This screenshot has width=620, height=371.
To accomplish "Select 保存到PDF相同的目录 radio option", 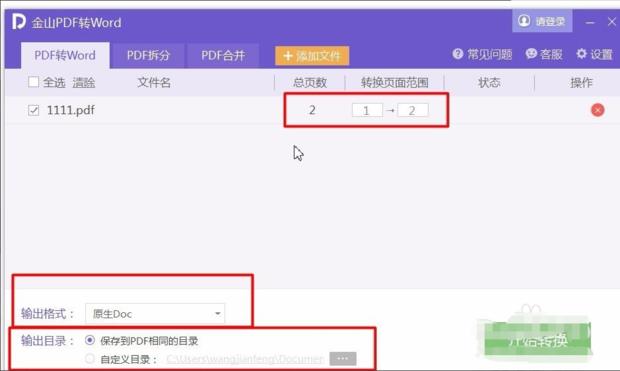I will click(x=90, y=340).
